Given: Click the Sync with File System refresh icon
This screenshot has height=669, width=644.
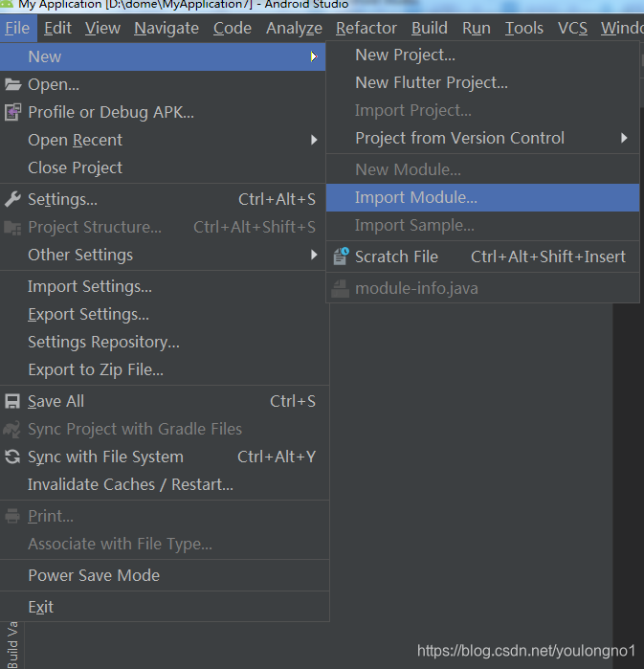Looking at the screenshot, I should [12, 457].
